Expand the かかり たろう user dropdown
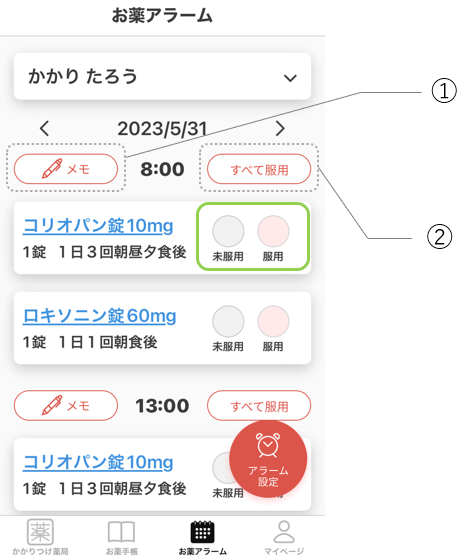The image size is (465, 557). point(162,76)
